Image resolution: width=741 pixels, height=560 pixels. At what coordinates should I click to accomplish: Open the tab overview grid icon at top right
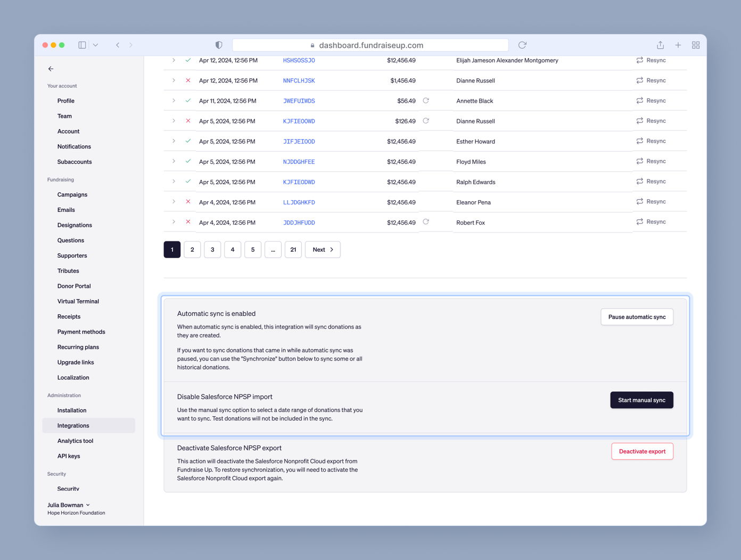pyautogui.click(x=696, y=45)
